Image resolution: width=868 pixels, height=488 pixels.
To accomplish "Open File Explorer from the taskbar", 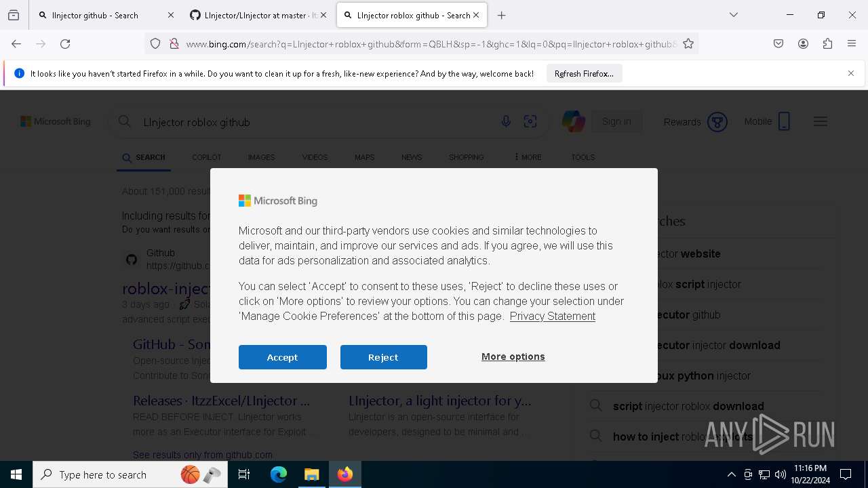I will tap(312, 474).
